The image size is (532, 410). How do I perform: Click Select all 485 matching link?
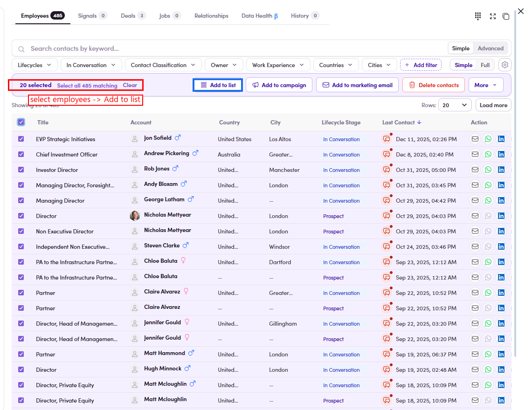[x=87, y=85]
